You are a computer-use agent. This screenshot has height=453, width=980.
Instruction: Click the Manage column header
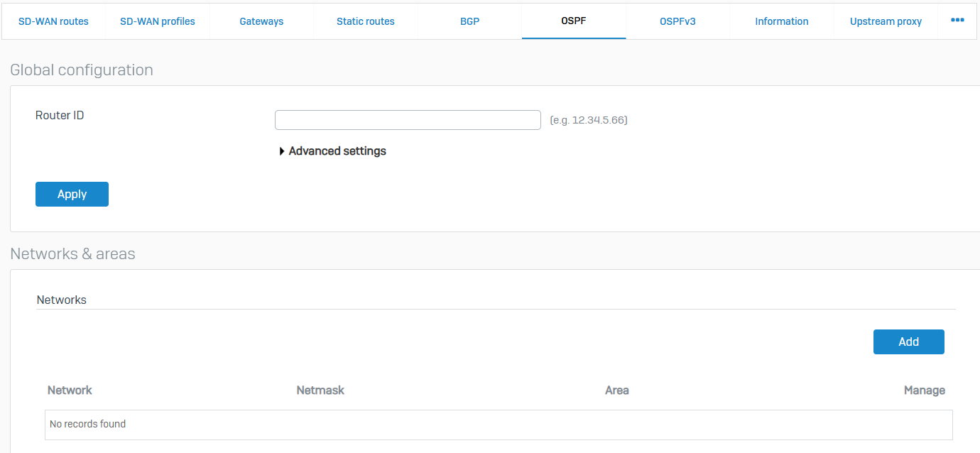(924, 390)
